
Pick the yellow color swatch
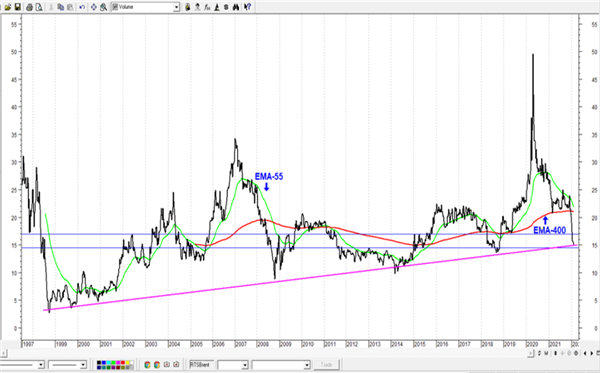coord(127,363)
